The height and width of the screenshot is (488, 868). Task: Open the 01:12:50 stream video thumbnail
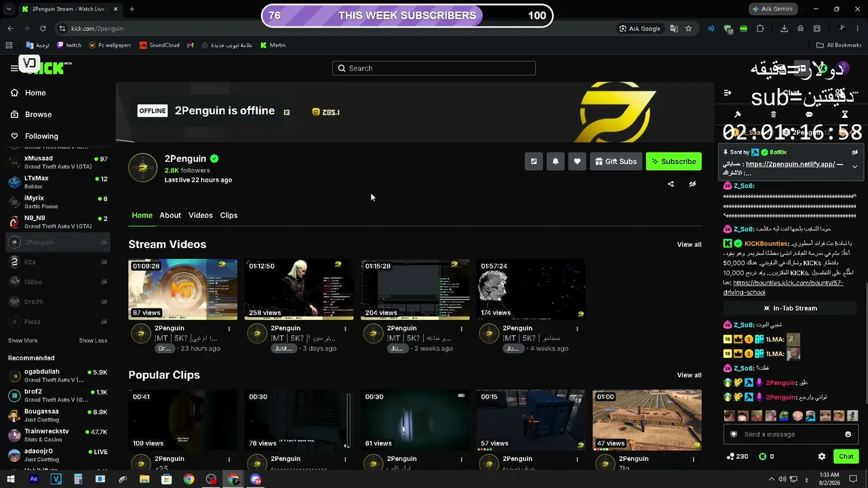click(x=299, y=289)
